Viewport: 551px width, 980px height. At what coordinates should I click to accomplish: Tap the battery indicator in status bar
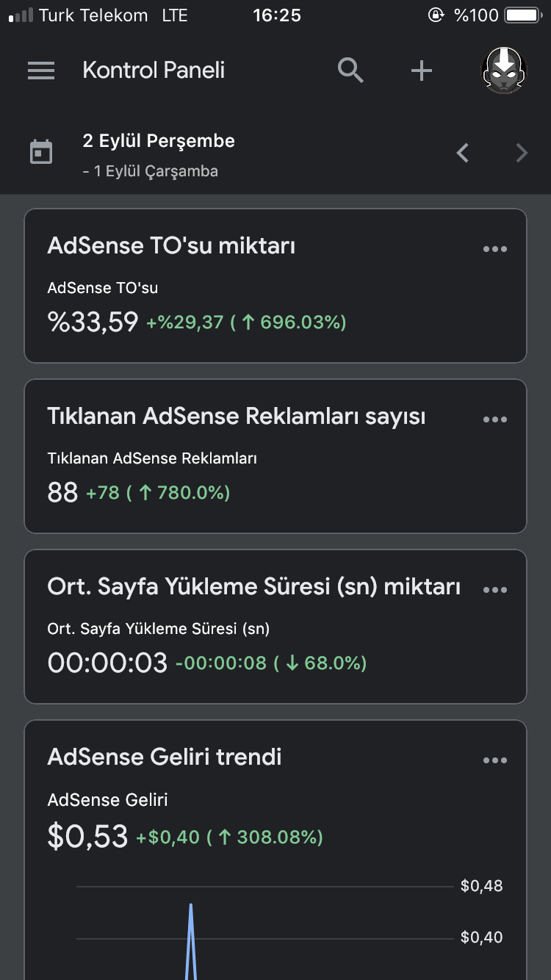pyautogui.click(x=523, y=15)
